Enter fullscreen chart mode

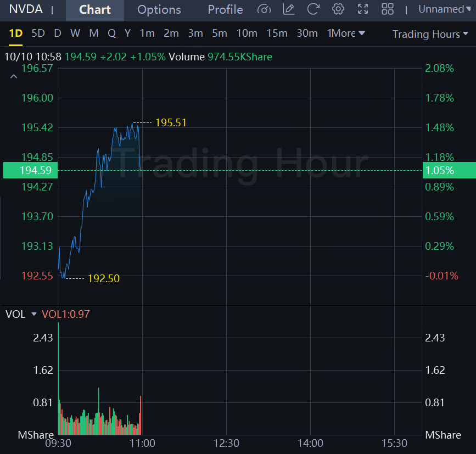(363, 9)
